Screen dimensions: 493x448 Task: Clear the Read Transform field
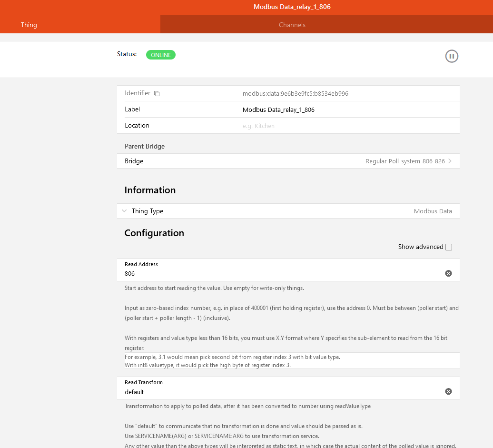pyautogui.click(x=448, y=391)
